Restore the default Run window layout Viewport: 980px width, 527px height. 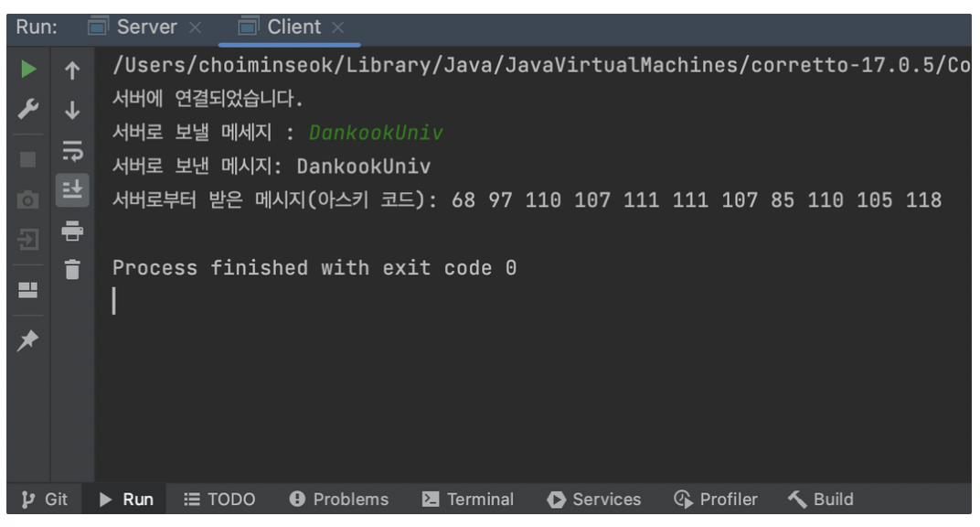pyautogui.click(x=27, y=291)
